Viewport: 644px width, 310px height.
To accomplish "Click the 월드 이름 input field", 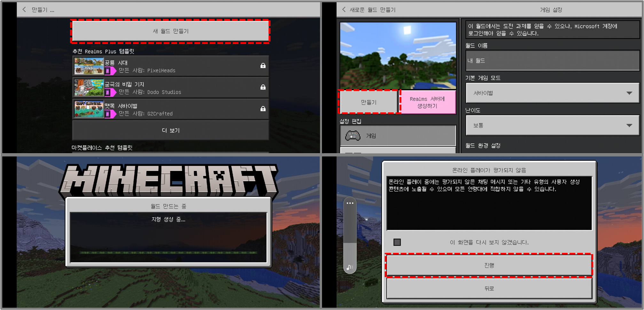I will (552, 60).
